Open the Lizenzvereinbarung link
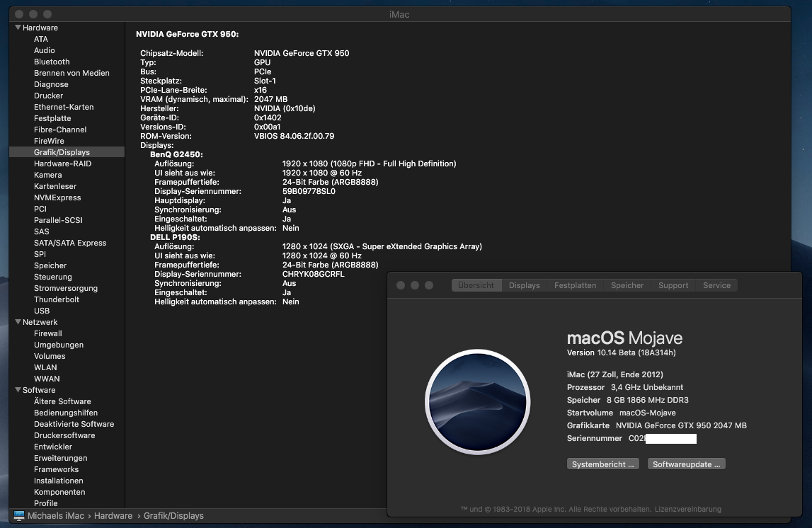 (x=687, y=509)
